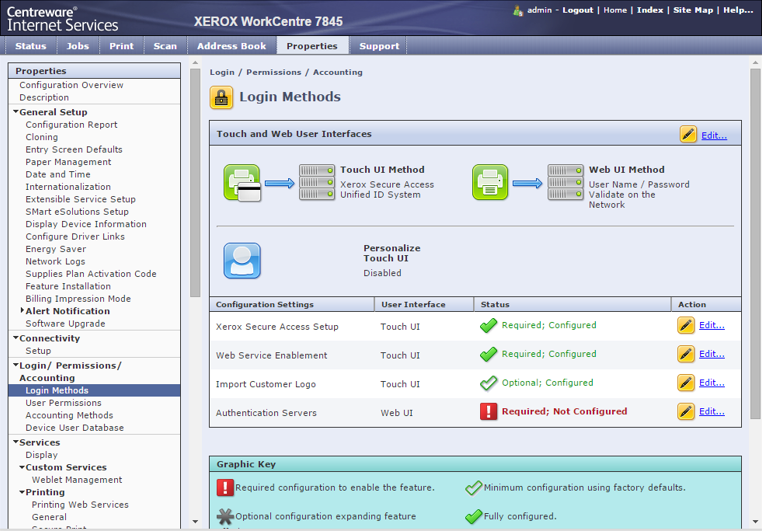Click pencil icon in Touch and Web header
The width and height of the screenshot is (762, 531).
[688, 135]
